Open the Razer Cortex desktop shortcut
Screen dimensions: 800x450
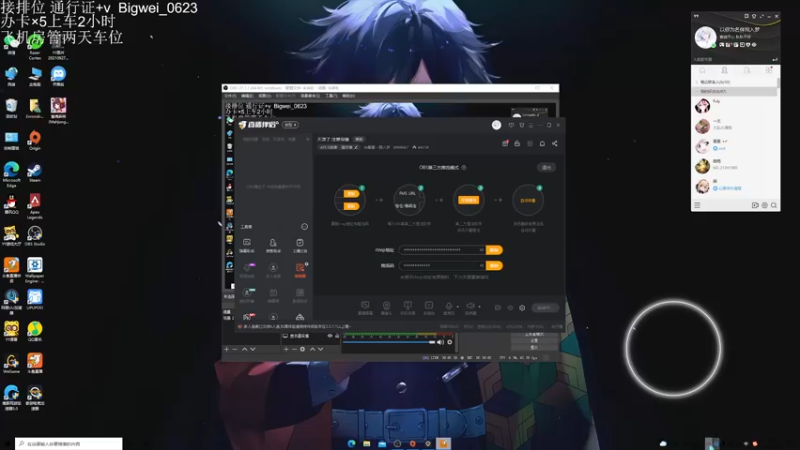pos(35,48)
